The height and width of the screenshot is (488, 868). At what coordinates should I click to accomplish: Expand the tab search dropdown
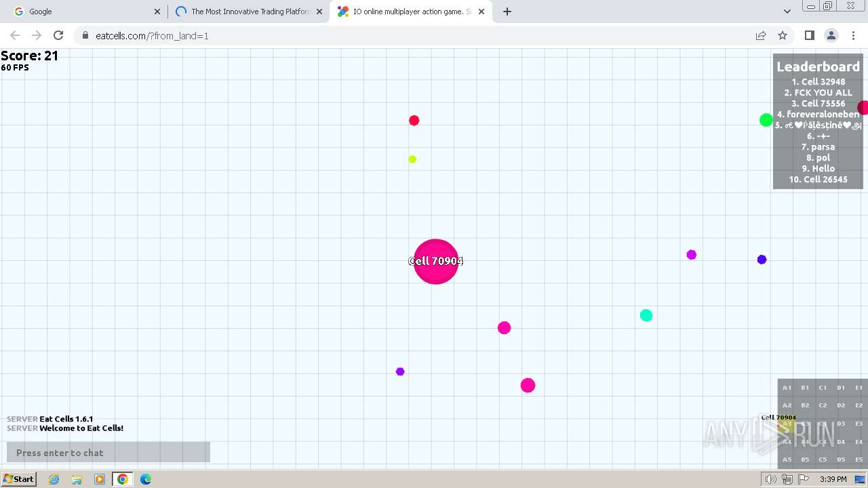pyautogui.click(x=787, y=12)
